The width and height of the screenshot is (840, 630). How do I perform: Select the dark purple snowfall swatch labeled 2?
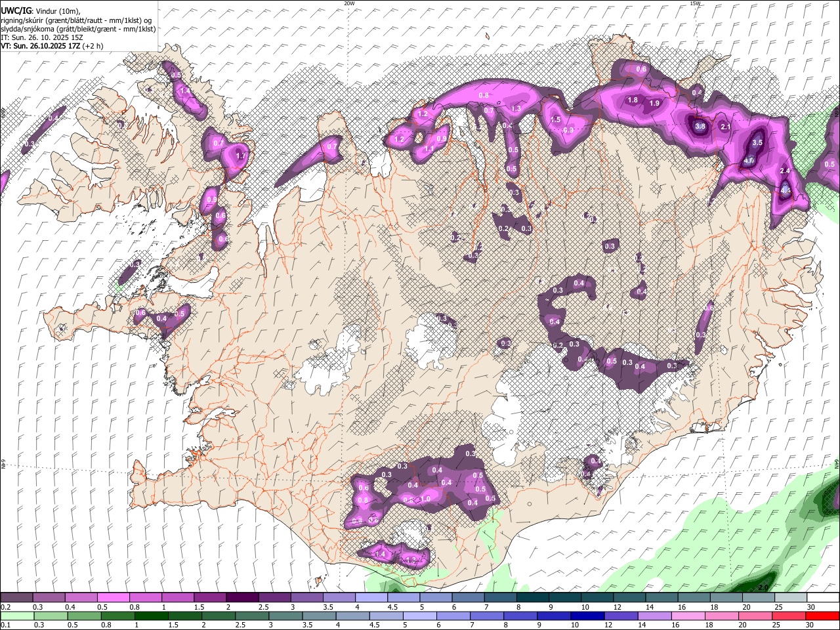tap(241, 598)
